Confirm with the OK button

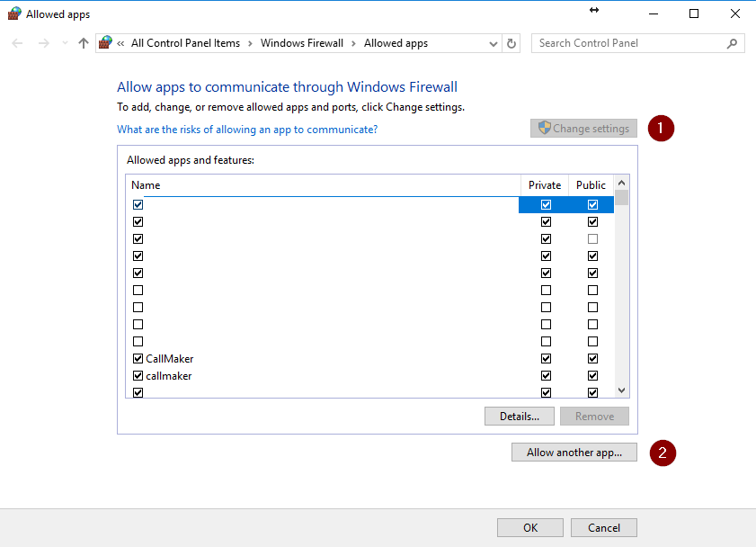[530, 528]
